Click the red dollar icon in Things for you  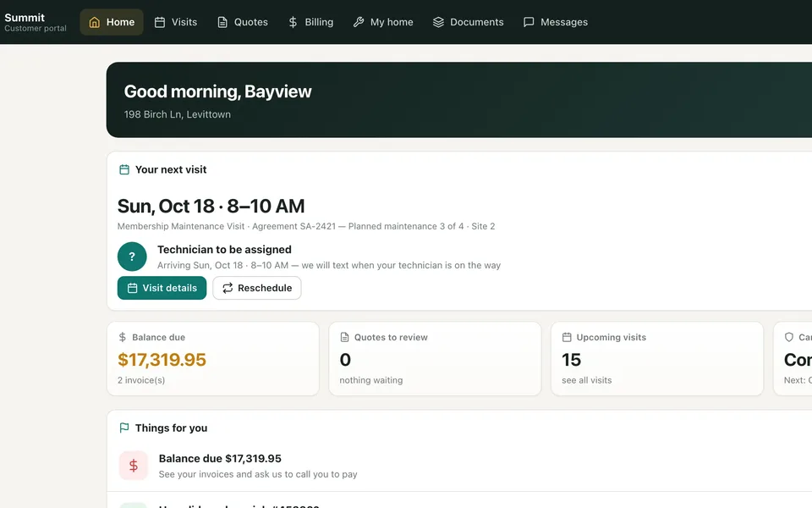pos(134,466)
